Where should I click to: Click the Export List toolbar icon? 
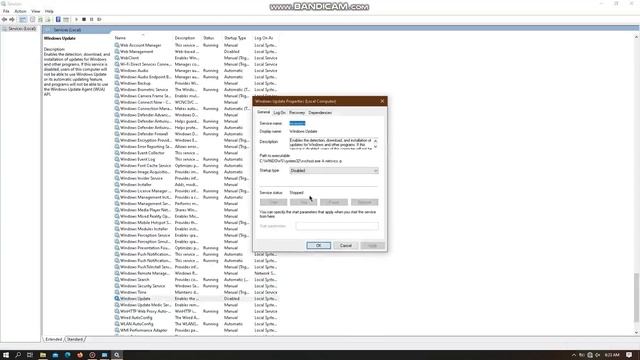point(48,20)
